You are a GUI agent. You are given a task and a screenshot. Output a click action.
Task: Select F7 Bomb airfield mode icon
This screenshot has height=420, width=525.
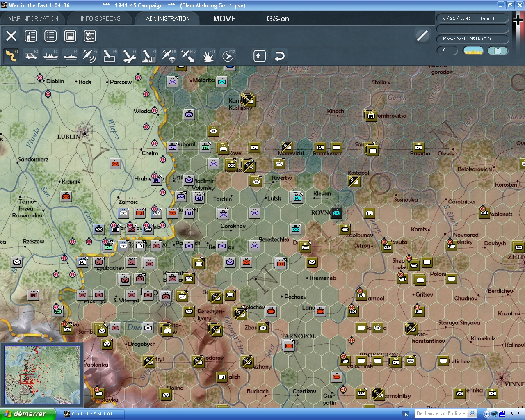coord(129,56)
